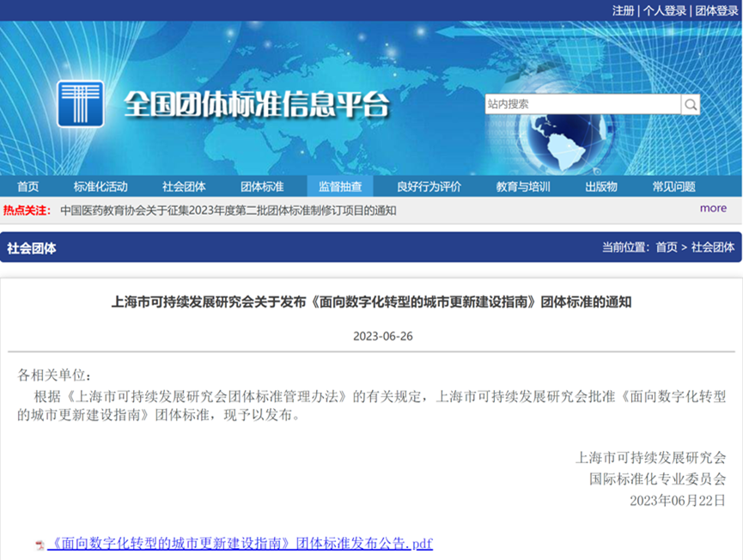The width and height of the screenshot is (743, 560).
Task: Click the 中国医药教育协会 hot news headline
Action: tap(228, 210)
